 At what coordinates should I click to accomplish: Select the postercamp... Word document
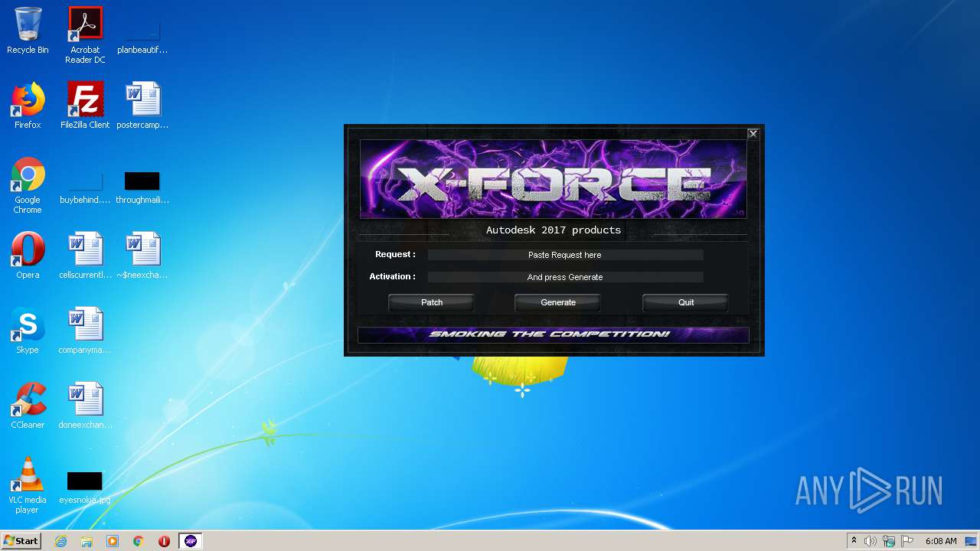[x=142, y=106]
